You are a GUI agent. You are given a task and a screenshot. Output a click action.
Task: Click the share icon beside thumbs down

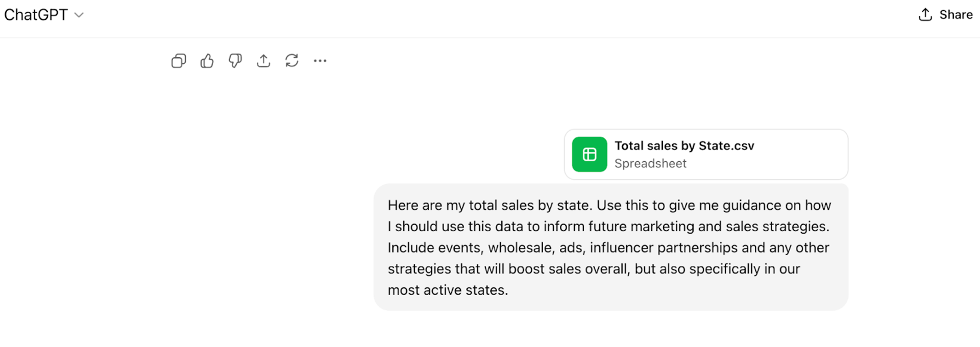[263, 61]
